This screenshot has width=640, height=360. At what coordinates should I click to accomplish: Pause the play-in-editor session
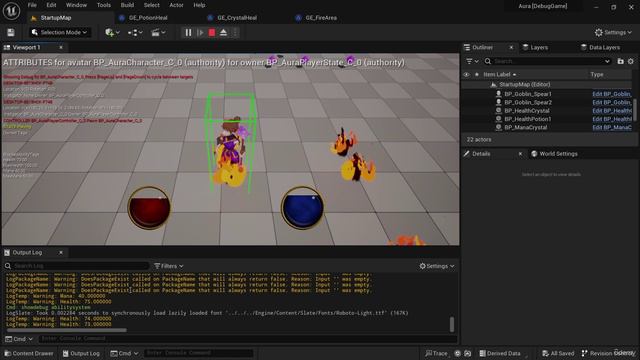coord(188,32)
